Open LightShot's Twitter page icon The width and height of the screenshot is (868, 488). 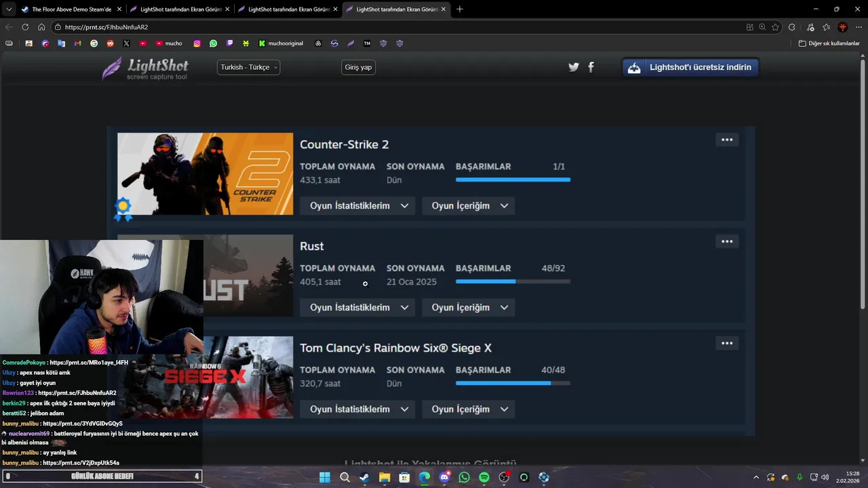pyautogui.click(x=574, y=67)
